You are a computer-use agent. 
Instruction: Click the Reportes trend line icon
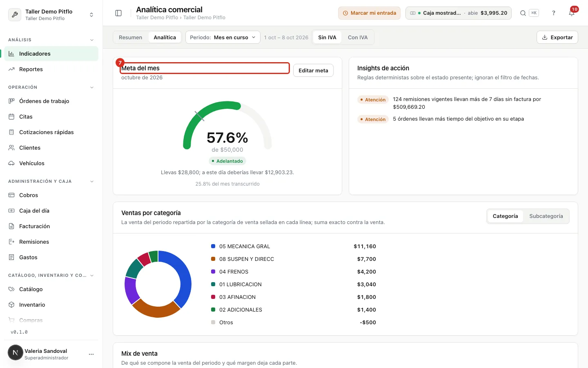point(11,69)
